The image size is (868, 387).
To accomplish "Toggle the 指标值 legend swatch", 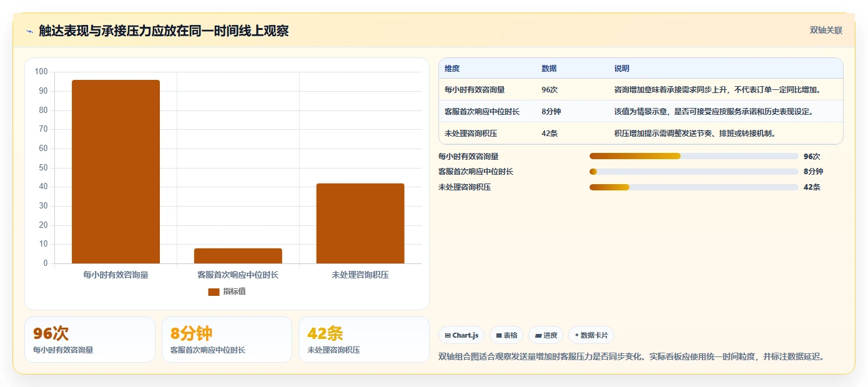I will click(214, 291).
